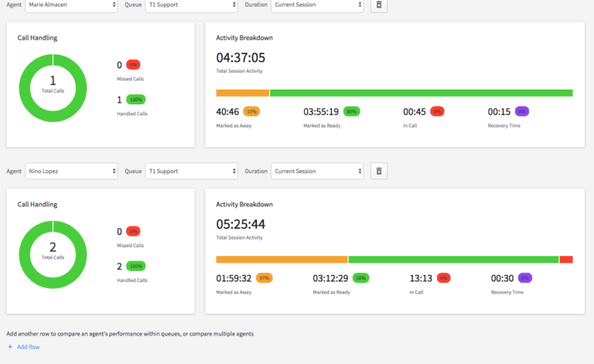This screenshot has height=364, width=594.
Task: Click the donut chart showing 2 Total Calls
Action: click(x=53, y=253)
